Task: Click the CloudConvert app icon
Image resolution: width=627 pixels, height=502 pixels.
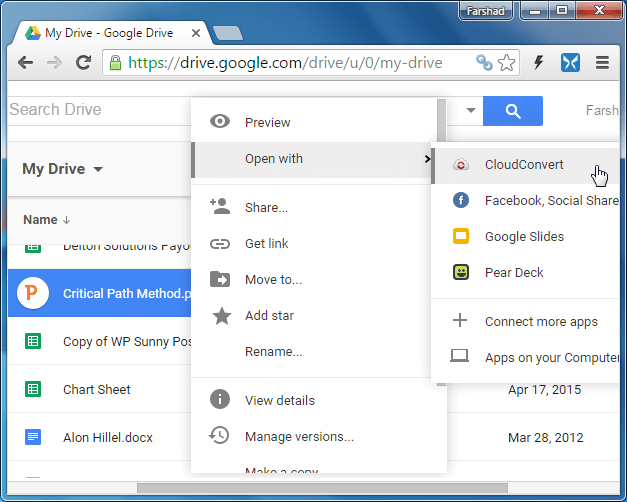Action: [x=461, y=164]
